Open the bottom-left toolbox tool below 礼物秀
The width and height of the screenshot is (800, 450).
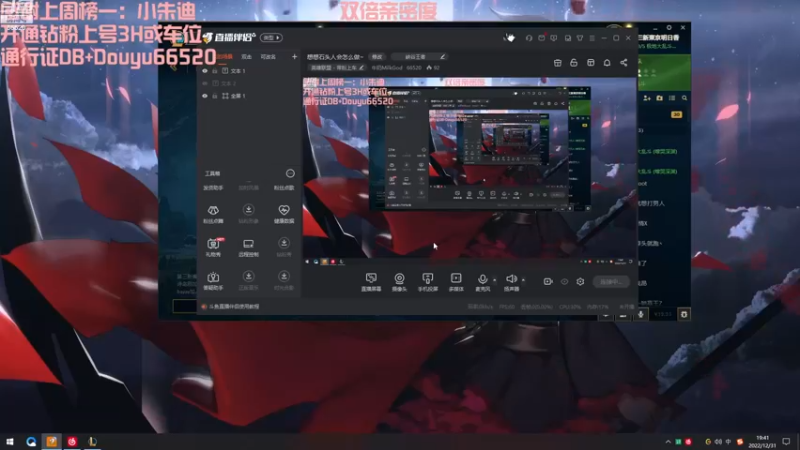click(x=213, y=280)
